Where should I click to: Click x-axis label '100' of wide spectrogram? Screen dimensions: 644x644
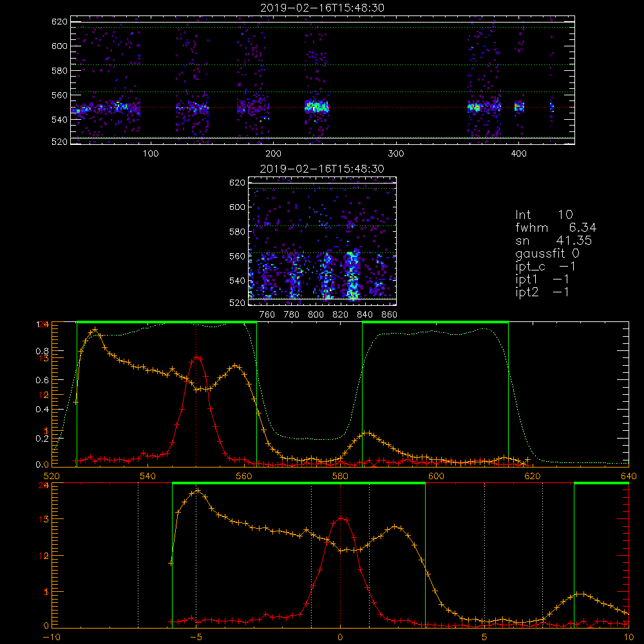coord(151,154)
